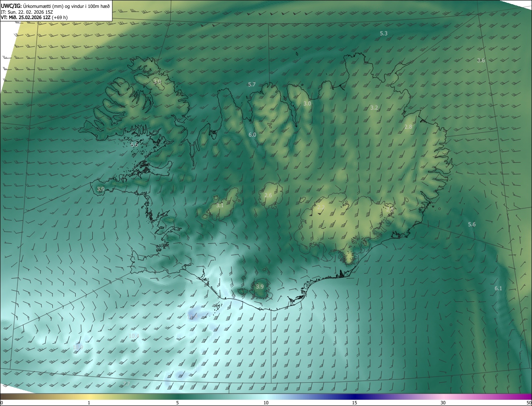Click the 10.4 value southwest of Iceland
Image resolution: width=532 pixels, height=406 pixels.
tap(134, 335)
